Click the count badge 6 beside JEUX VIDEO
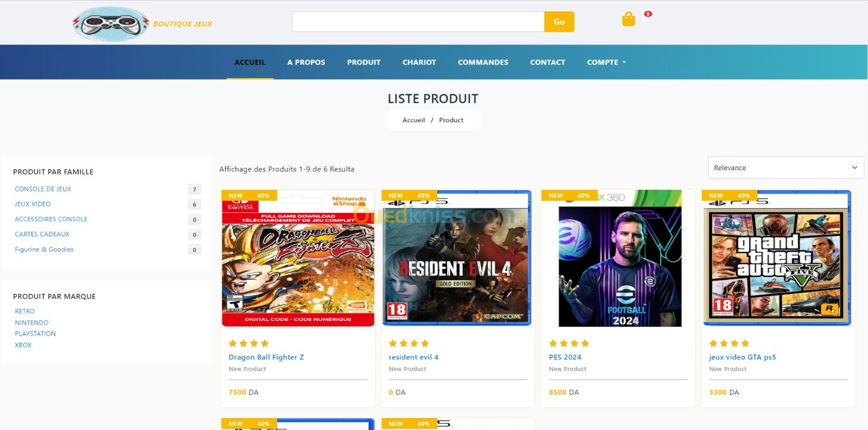Screen dimensions: 868x430 pyautogui.click(x=194, y=204)
